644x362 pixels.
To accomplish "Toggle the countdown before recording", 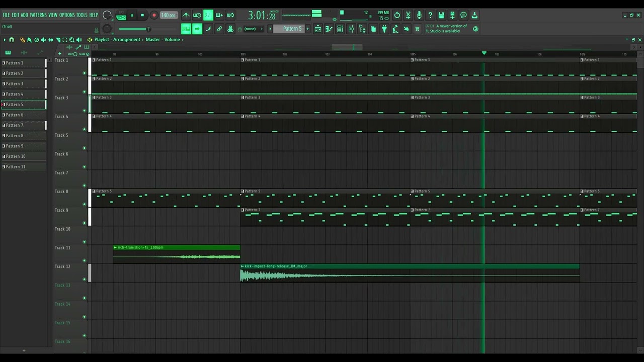I will [208, 15].
